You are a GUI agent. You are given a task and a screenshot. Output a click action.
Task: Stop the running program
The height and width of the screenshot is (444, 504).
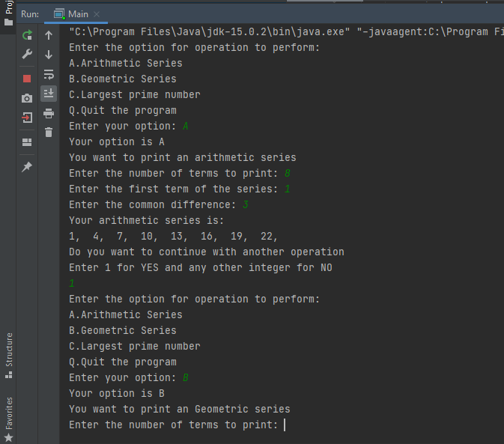click(27, 78)
